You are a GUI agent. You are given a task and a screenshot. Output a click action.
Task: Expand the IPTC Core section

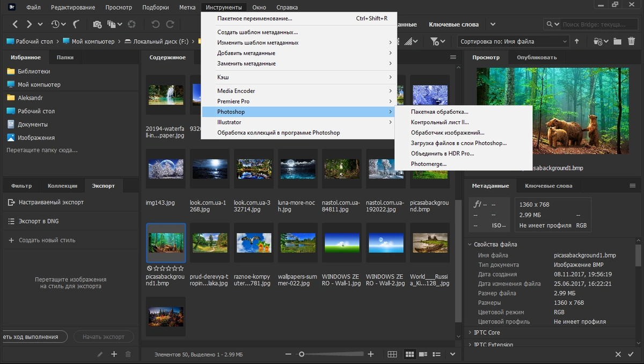(470, 333)
